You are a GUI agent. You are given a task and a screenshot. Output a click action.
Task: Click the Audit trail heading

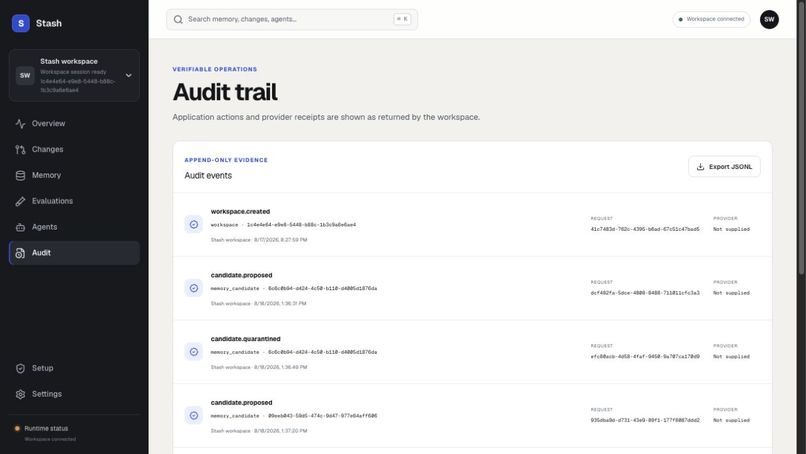coord(225,93)
